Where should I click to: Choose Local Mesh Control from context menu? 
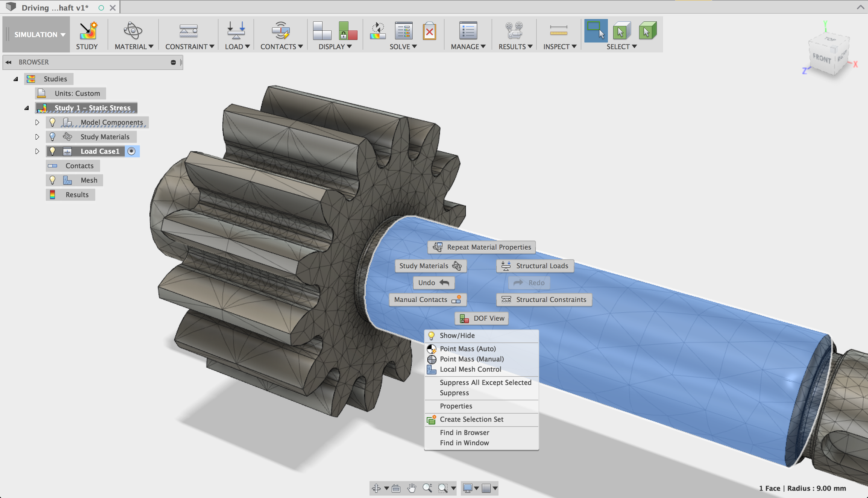(470, 369)
